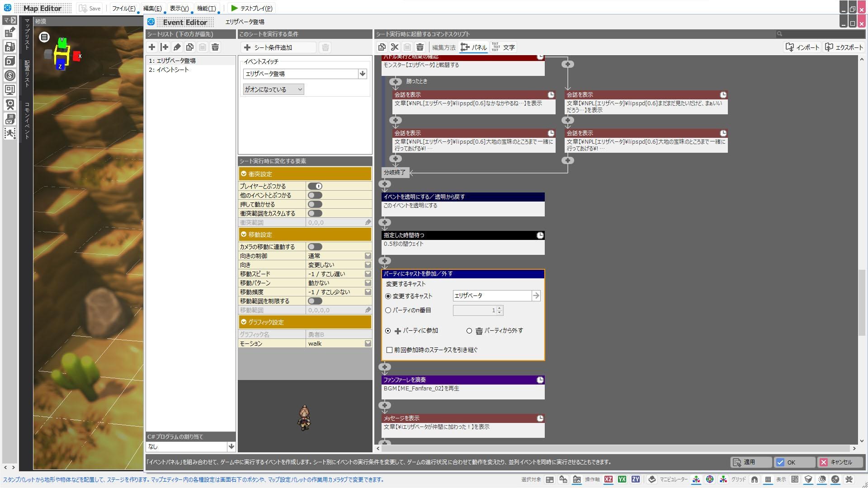Click the delete sheet trash icon

point(215,47)
